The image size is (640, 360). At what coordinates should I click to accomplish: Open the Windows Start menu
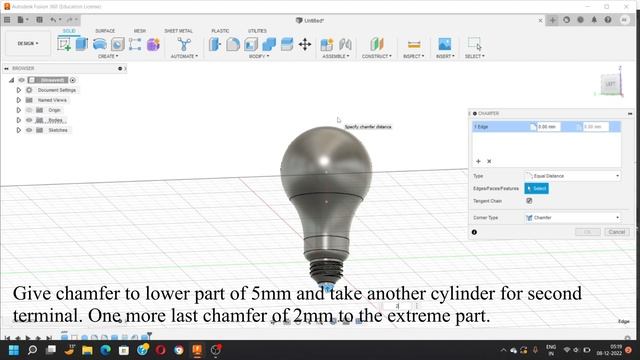click(x=13, y=350)
